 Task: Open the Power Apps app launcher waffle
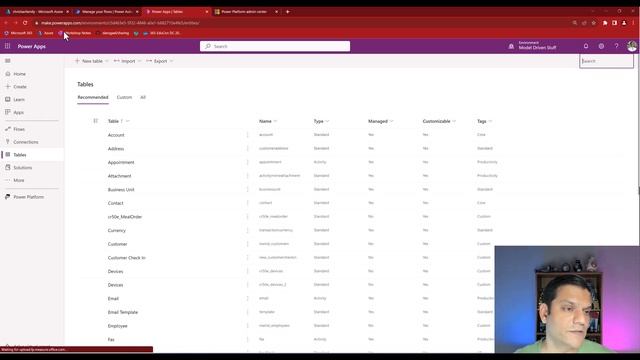7,46
